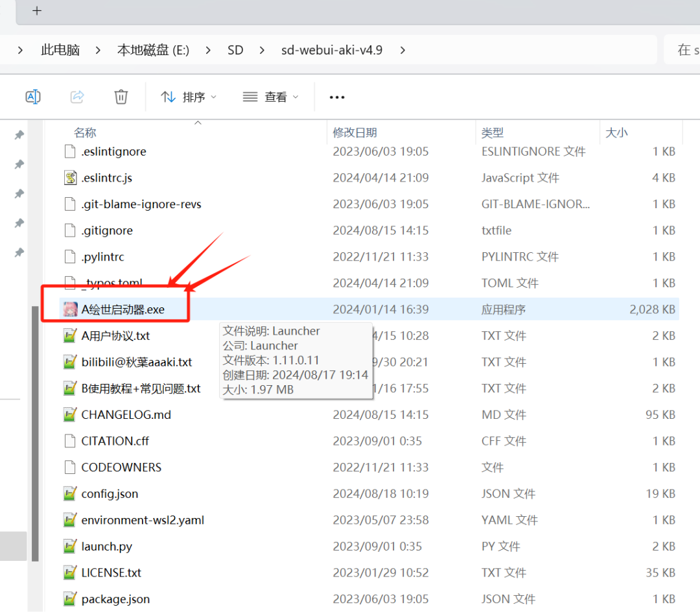This screenshot has width=700, height=616.
Task: Select config.json file icon
Action: 70,493
